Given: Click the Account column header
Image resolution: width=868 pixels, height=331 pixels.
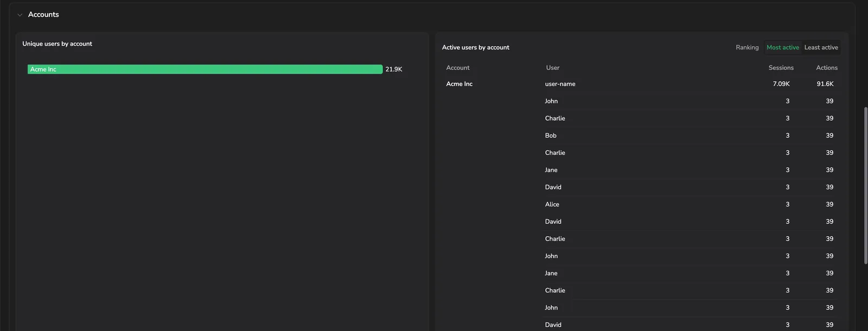Looking at the screenshot, I should (x=458, y=68).
